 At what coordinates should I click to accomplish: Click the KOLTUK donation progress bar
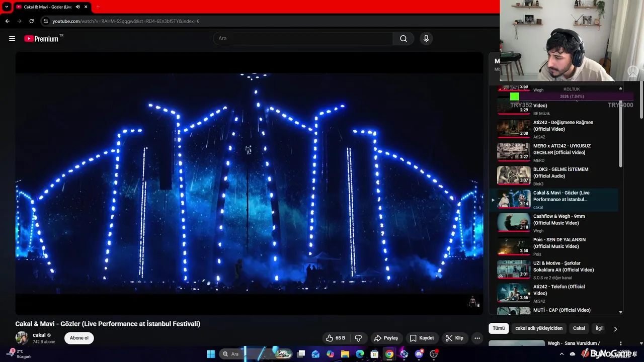pyautogui.click(x=573, y=97)
